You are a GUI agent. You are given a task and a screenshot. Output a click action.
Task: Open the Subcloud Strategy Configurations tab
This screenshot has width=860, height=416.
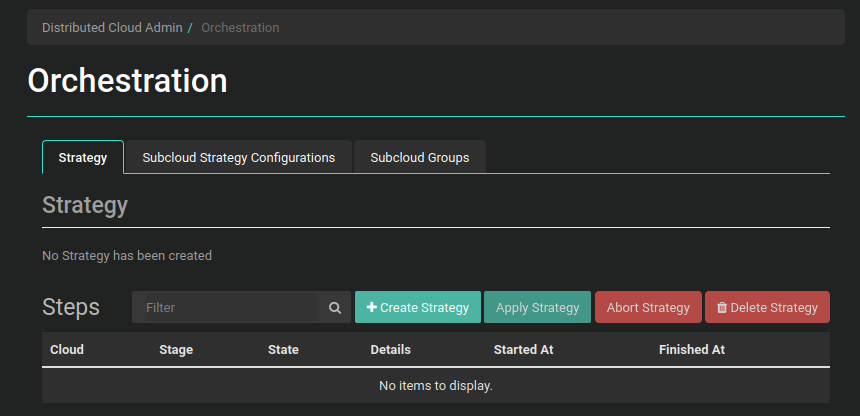click(238, 158)
